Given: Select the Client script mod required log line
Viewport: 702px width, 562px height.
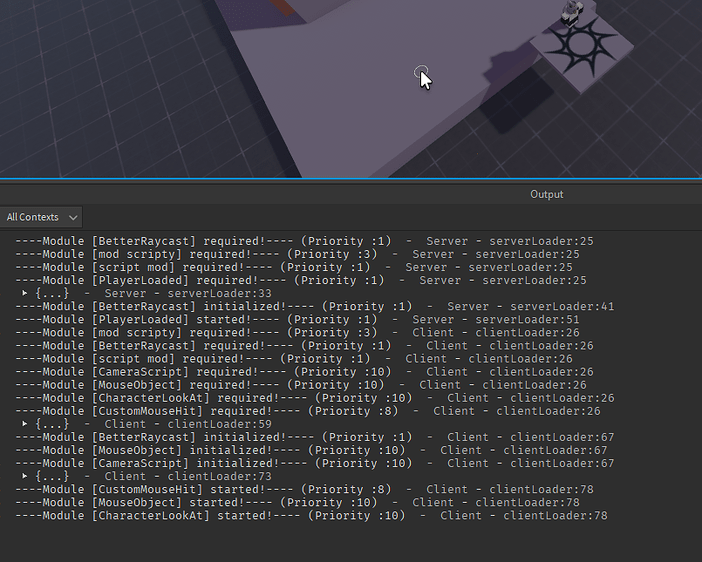Looking at the screenshot, I should 294,359.
